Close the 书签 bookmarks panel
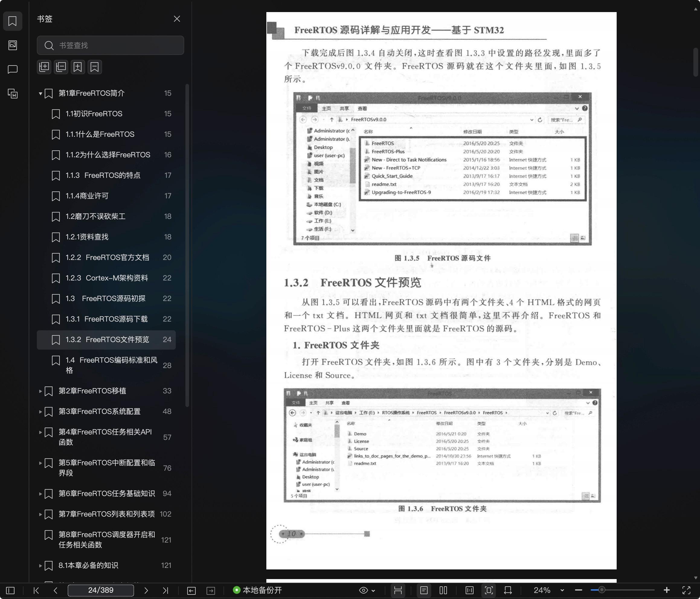700x599 pixels. click(x=177, y=19)
